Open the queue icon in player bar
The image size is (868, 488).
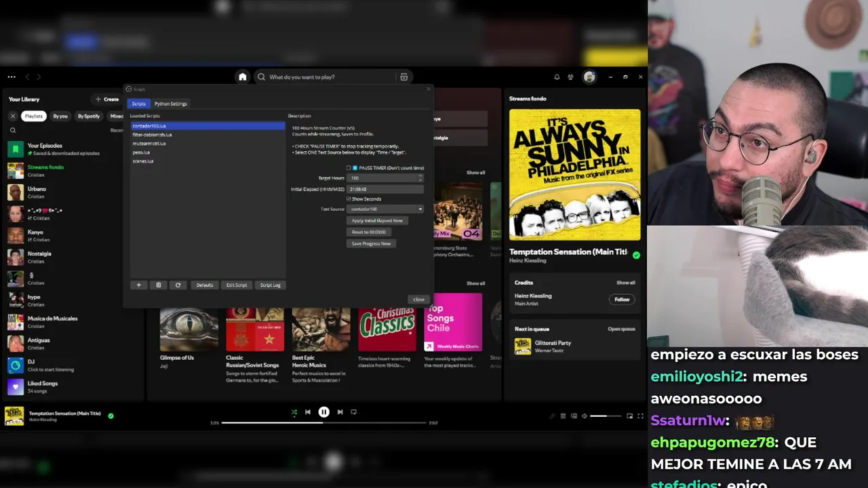pos(563,415)
